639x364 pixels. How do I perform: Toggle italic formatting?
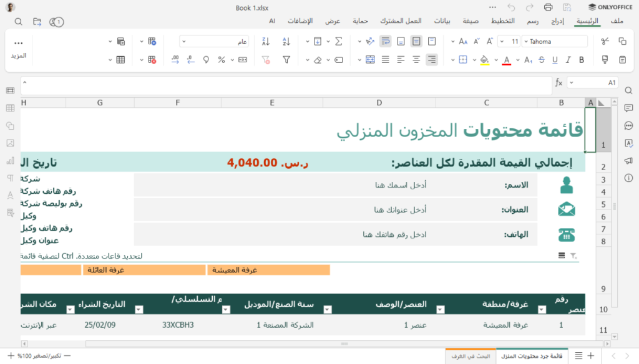tap(568, 60)
